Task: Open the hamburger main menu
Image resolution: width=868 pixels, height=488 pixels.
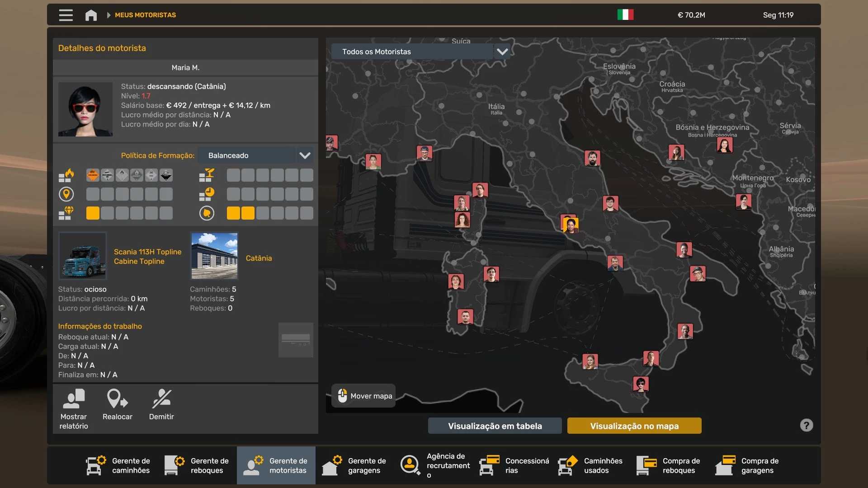Action: tap(66, 15)
